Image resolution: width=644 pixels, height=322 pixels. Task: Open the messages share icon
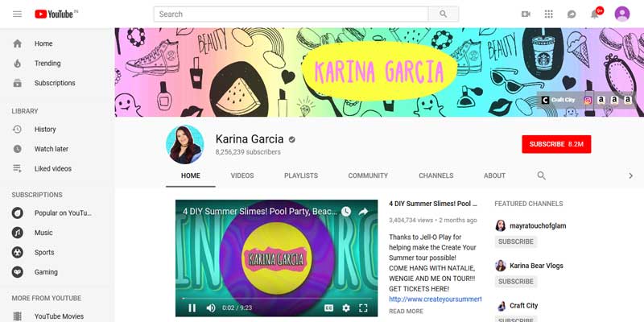[572, 14]
